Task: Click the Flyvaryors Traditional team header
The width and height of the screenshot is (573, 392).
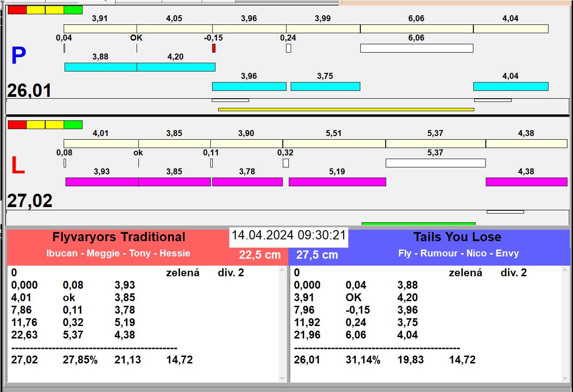Action: [x=119, y=237]
